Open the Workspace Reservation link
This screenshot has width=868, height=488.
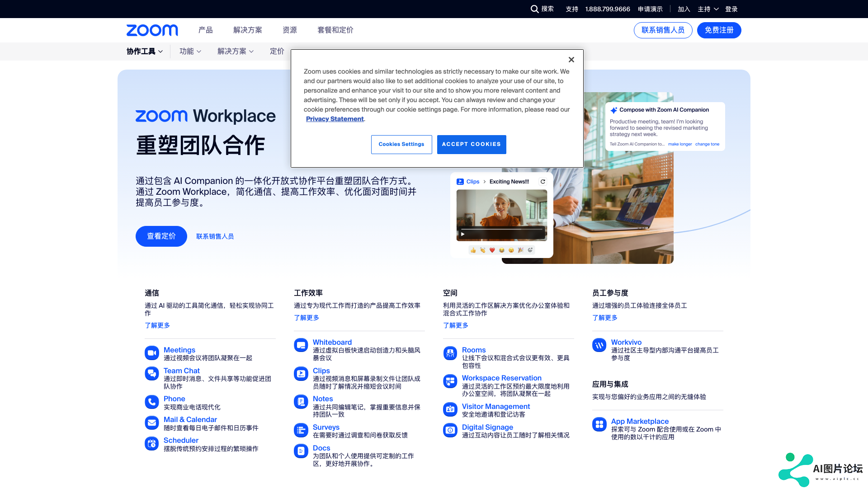click(502, 378)
